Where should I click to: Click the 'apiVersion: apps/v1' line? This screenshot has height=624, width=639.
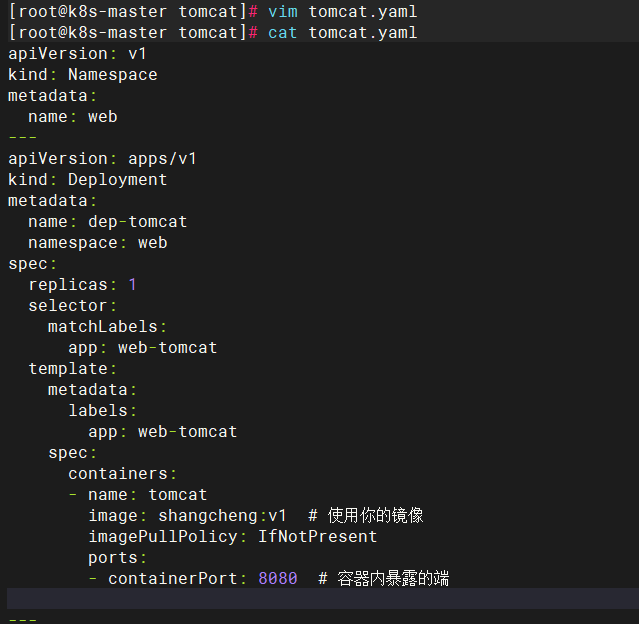coord(102,159)
